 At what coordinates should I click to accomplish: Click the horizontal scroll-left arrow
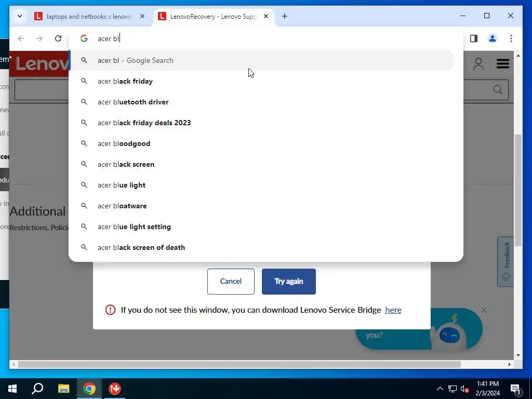point(13,364)
